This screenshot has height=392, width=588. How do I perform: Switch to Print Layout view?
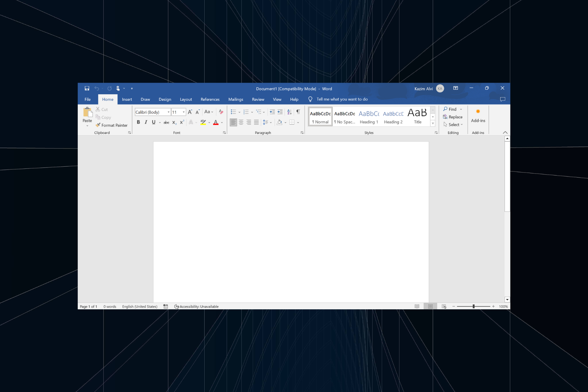(430, 307)
